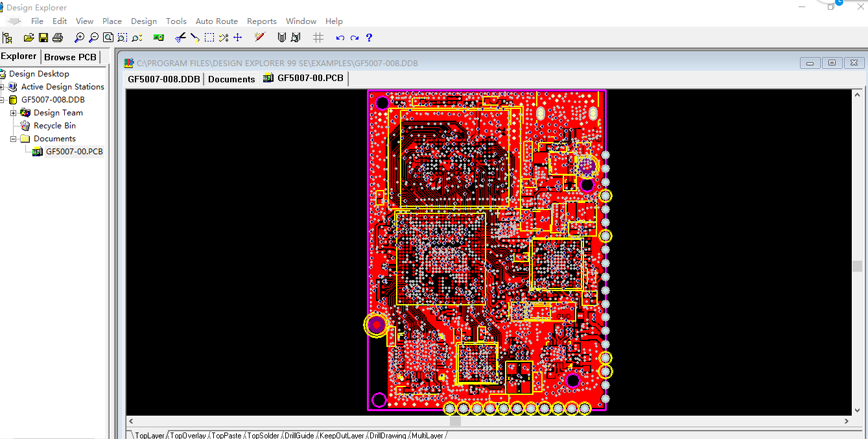Click the Undo arrow icon
The image size is (868, 439).
[x=340, y=38]
